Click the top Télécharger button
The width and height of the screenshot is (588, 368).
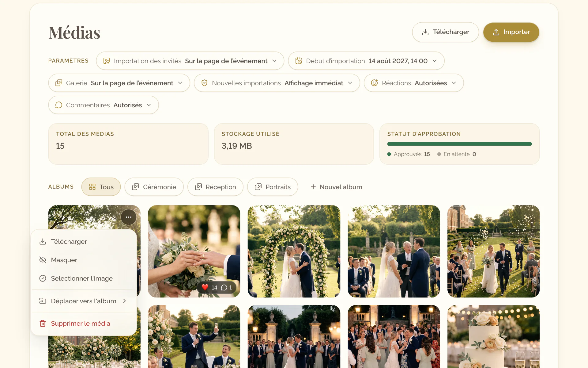point(445,32)
